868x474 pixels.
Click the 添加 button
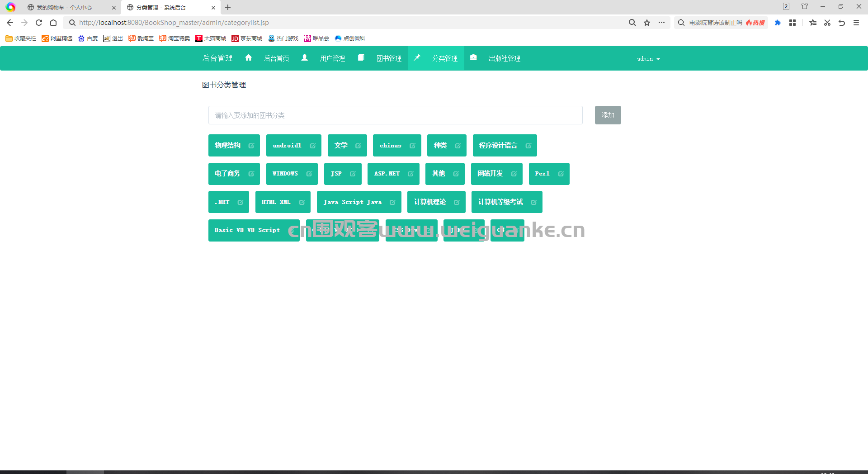click(608, 115)
